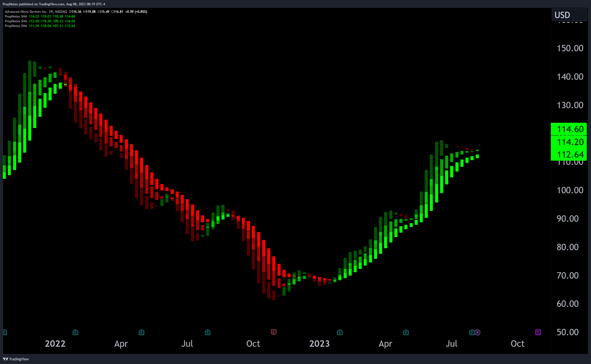Click the purple lightning bolt event marker
591x364 pixels.
tap(477, 332)
